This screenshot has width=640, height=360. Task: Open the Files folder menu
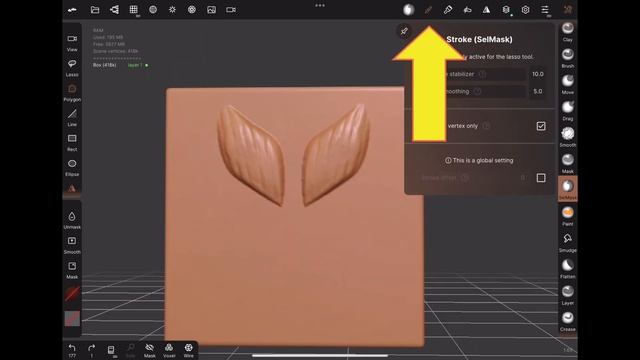(95, 10)
